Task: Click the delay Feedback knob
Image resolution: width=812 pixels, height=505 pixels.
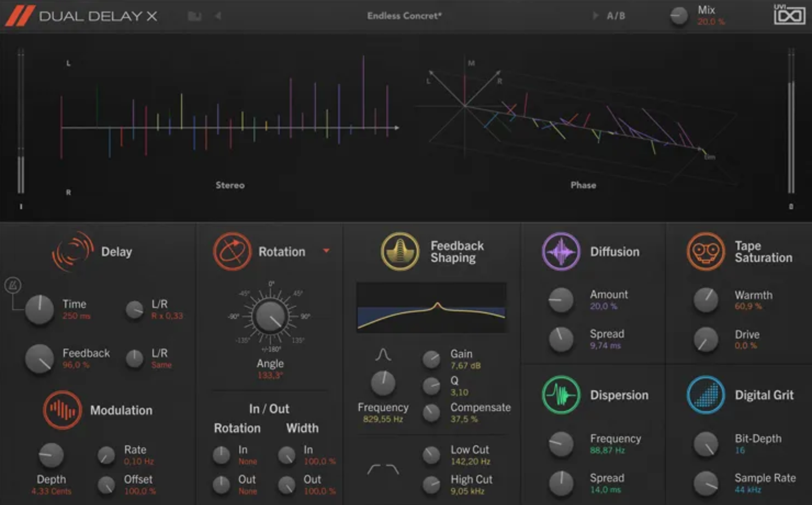Action: (40, 358)
